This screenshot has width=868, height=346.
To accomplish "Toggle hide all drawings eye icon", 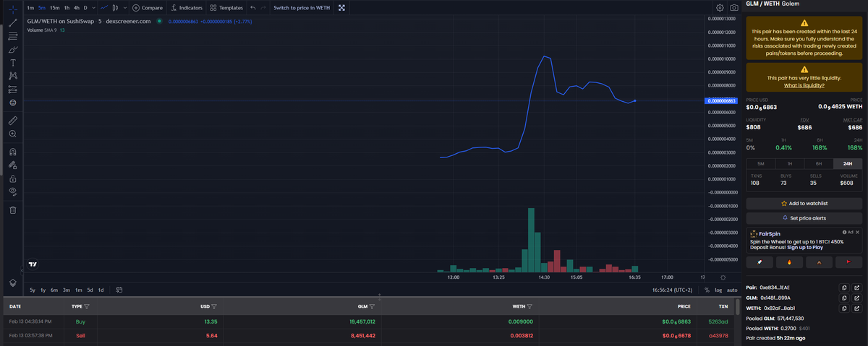I will coord(13,191).
